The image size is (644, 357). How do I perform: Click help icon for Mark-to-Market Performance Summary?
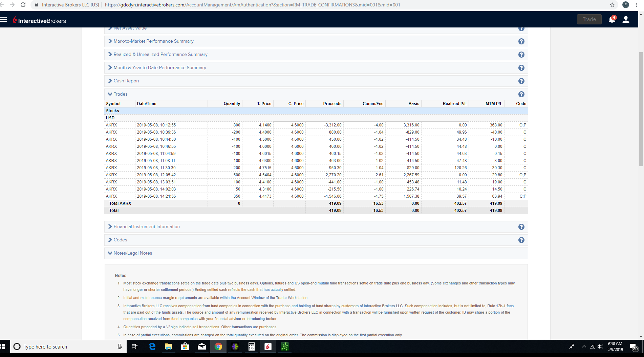tap(521, 41)
